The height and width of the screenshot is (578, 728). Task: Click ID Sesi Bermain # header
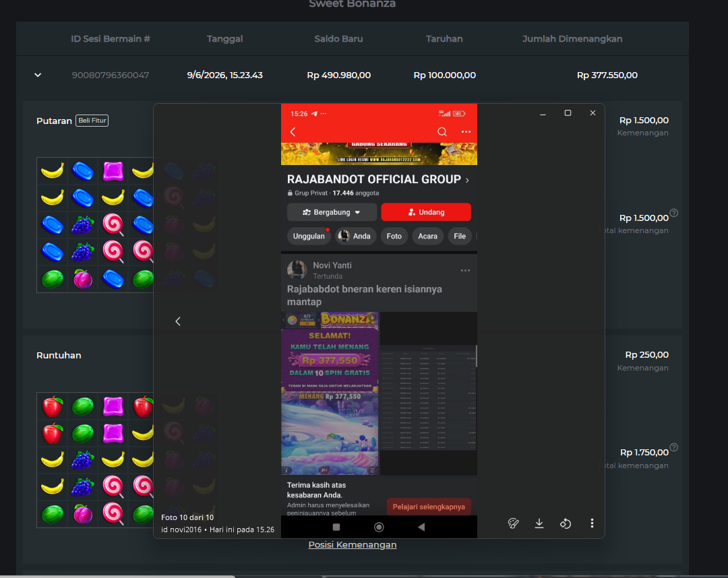click(x=111, y=39)
